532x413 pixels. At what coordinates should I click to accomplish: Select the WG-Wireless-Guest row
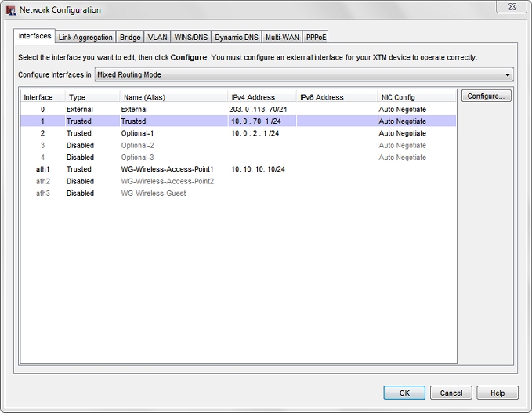click(x=238, y=194)
